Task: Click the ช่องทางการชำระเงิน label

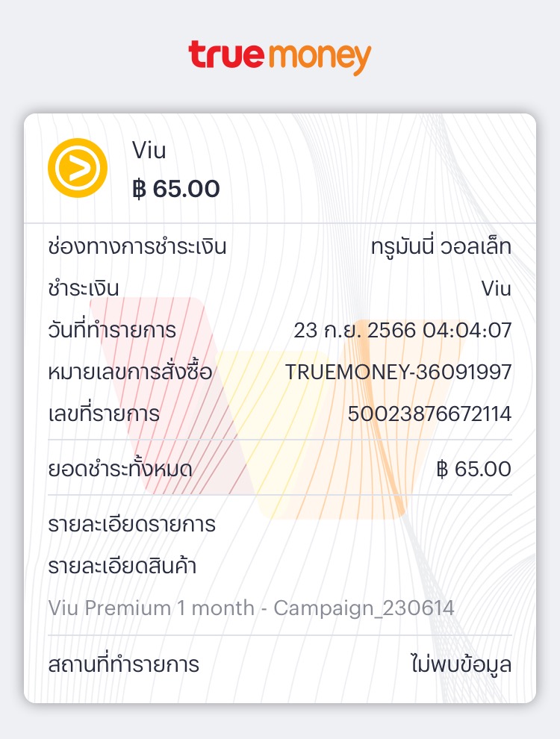Action: pyautogui.click(x=137, y=246)
